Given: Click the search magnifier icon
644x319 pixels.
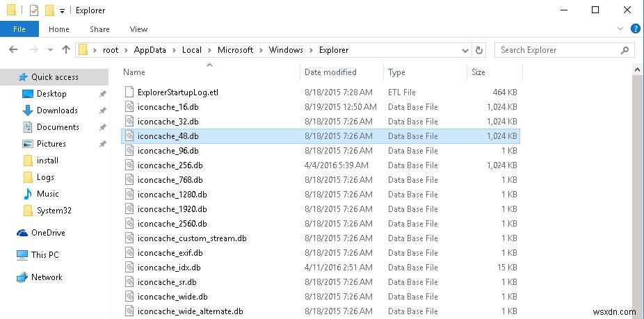Looking at the screenshot, I should (625, 50).
